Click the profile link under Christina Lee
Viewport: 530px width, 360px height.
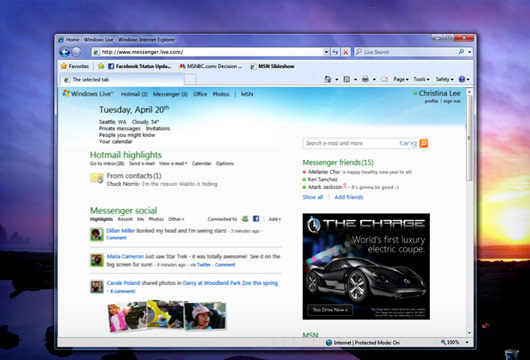click(x=431, y=101)
